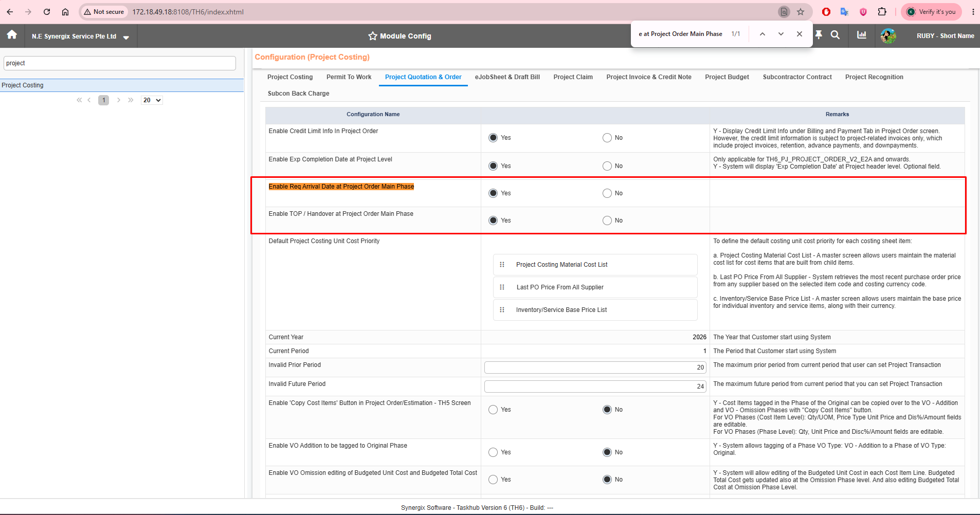Select No for Enable Credit Limit Info
Screen dimensions: 980x515
tap(607, 138)
